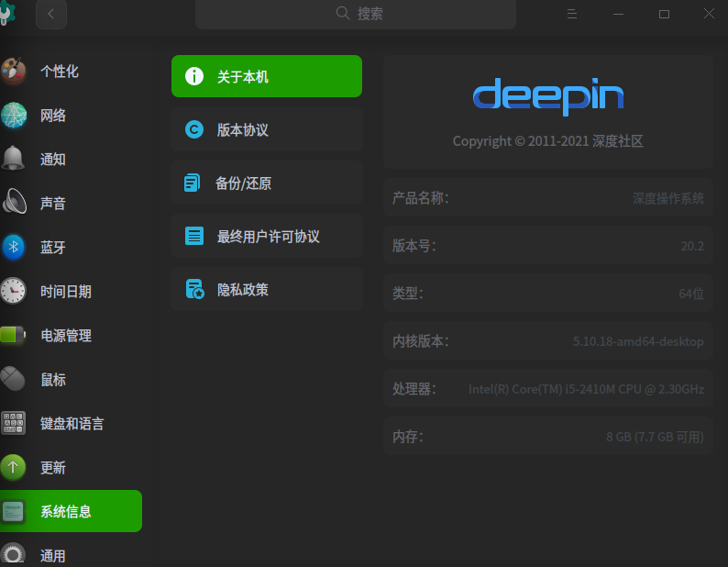
Task: Close the Control Center window
Action: pos(709,14)
